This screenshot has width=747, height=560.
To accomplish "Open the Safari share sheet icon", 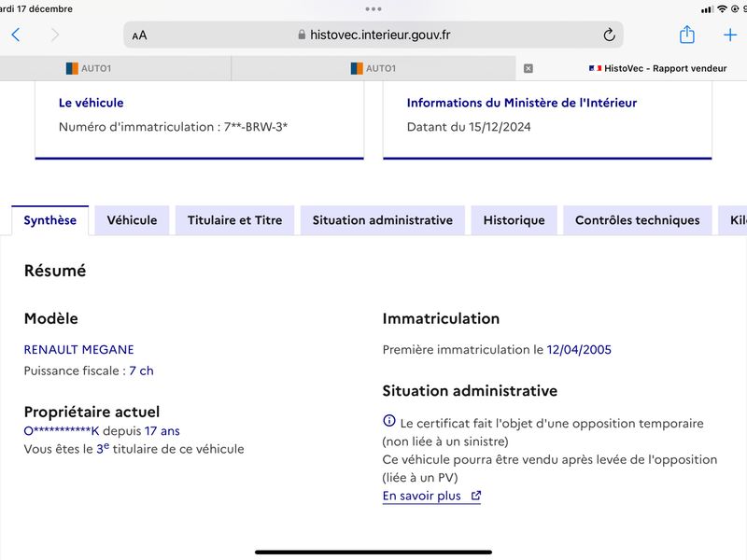I will (x=686, y=35).
